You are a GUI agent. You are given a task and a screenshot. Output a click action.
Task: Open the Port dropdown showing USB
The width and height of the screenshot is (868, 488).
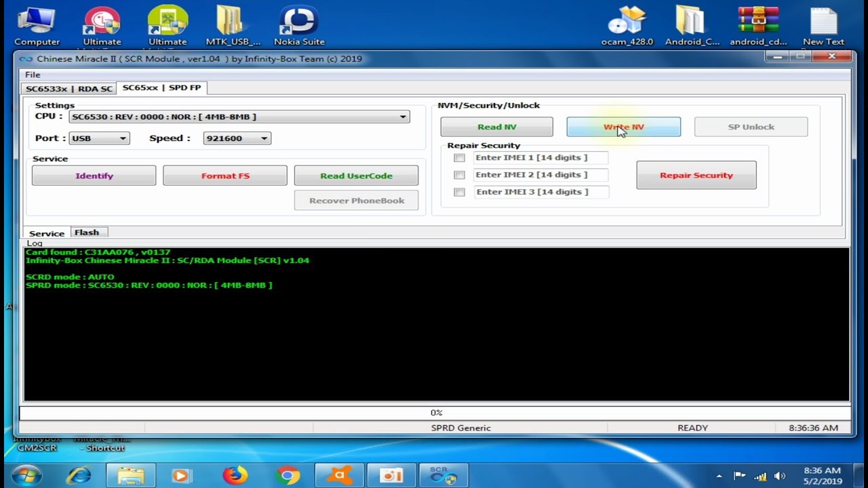[x=99, y=138]
